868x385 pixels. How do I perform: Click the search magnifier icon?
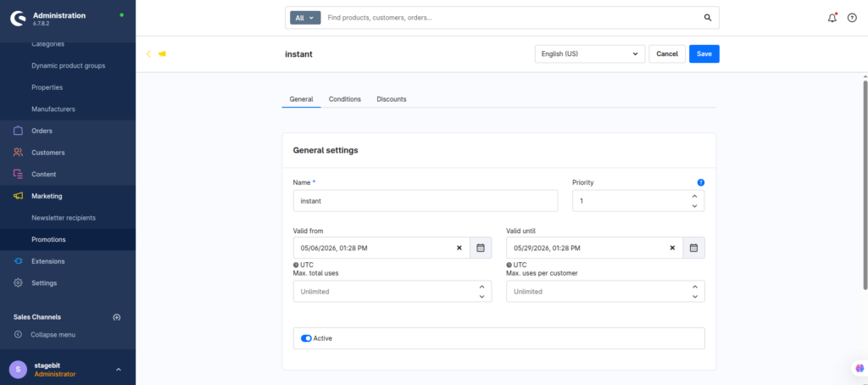pos(708,18)
